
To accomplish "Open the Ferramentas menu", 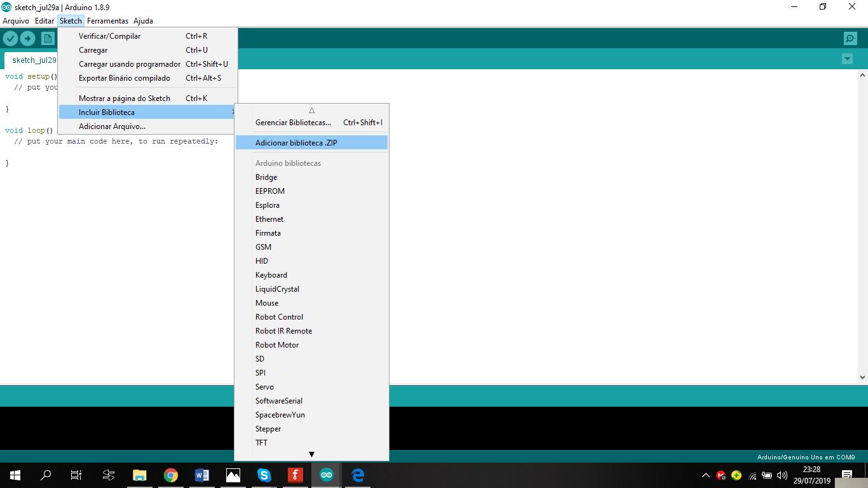I will pyautogui.click(x=107, y=21).
